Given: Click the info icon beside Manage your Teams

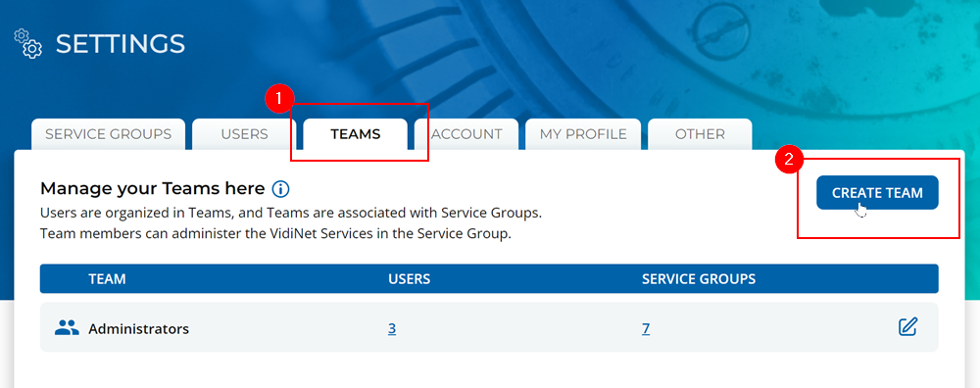Looking at the screenshot, I should pyautogui.click(x=281, y=189).
